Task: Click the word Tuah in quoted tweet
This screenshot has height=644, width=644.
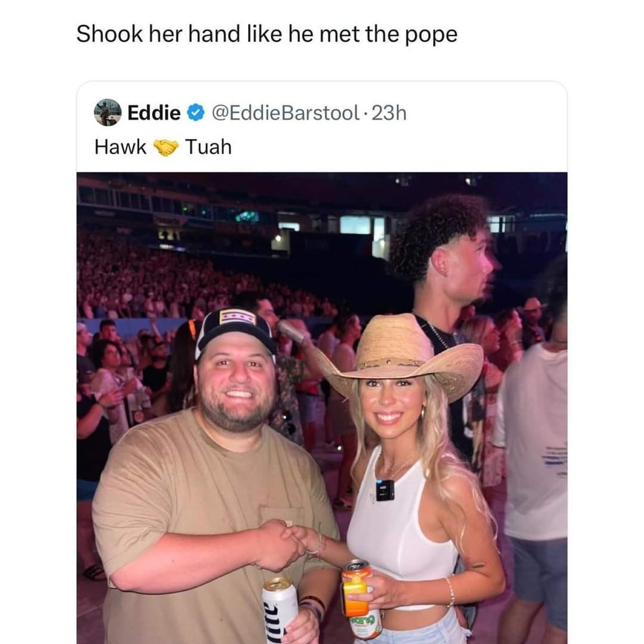Action: pyautogui.click(x=208, y=147)
